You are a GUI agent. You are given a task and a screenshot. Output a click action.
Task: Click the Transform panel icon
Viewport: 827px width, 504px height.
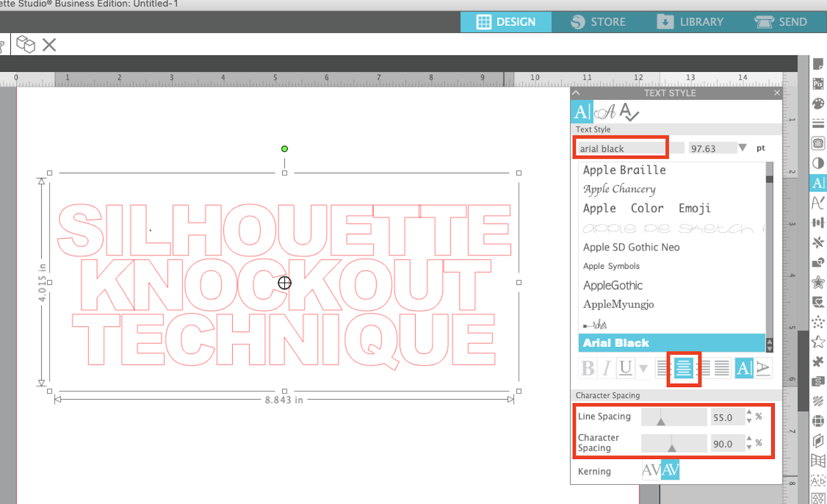[x=818, y=223]
